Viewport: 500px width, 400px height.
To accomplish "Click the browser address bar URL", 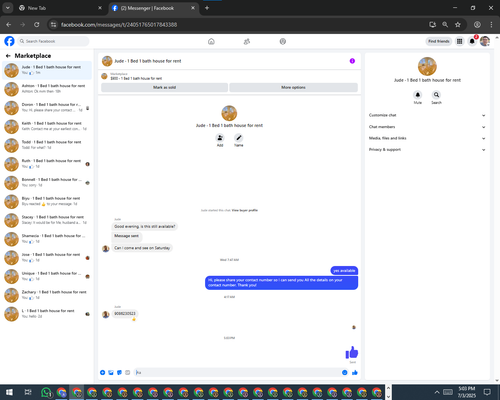I will [119, 25].
